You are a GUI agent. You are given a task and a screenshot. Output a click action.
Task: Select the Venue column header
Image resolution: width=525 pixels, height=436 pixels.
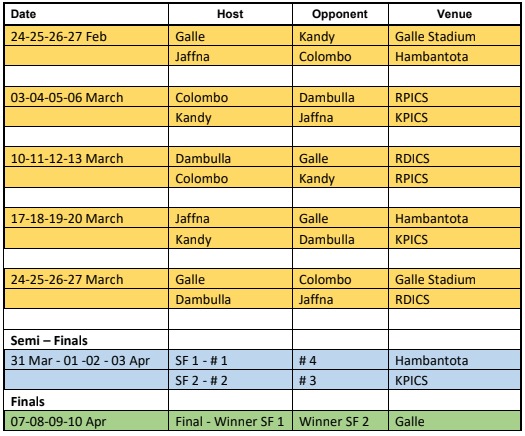coord(454,14)
